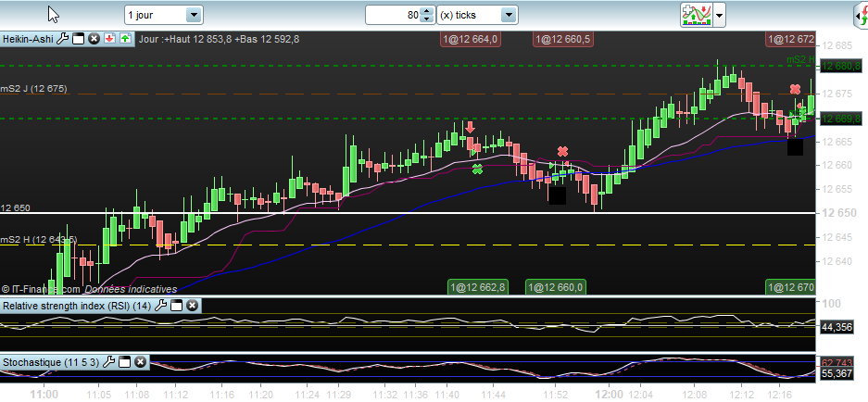Click the RSI scale value '100'
This screenshot has width=868, height=402.
(831, 304)
